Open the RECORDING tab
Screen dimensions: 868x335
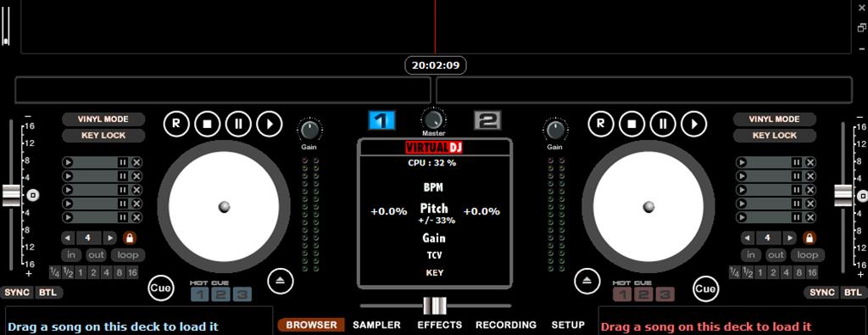(x=506, y=325)
